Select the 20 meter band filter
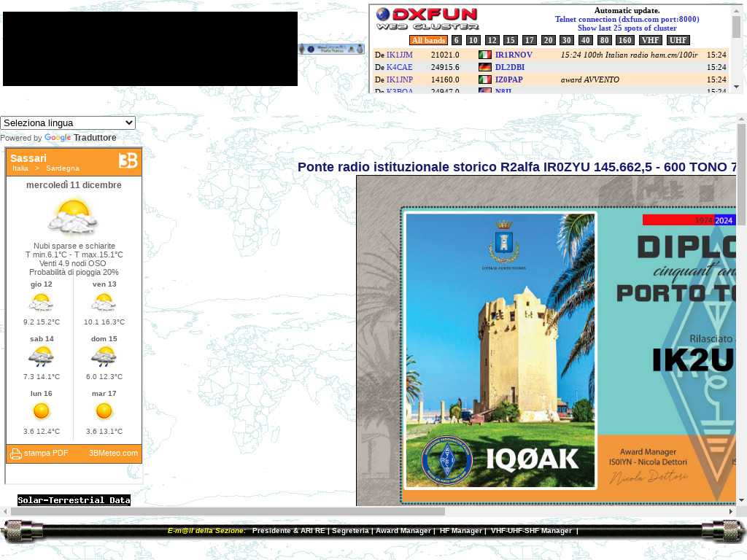Viewport: 747px width, 560px height. [x=548, y=40]
